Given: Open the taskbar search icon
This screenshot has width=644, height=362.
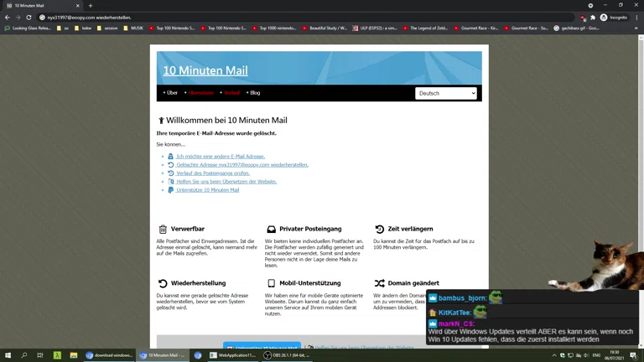Looking at the screenshot, I should coord(23,355).
